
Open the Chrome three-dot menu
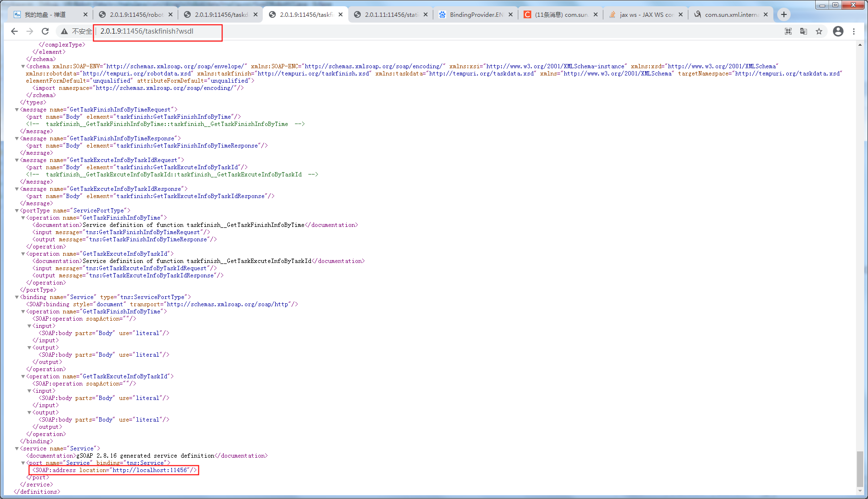coord(855,31)
